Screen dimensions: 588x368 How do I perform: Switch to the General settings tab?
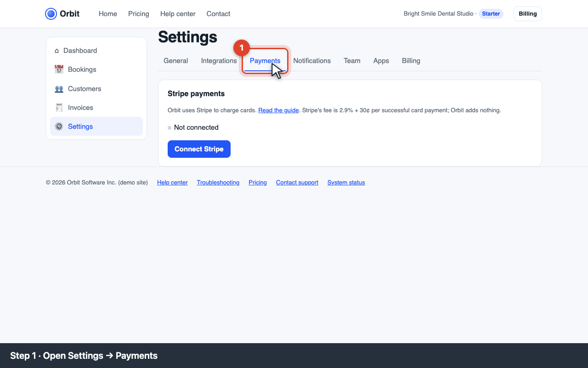pos(176,61)
